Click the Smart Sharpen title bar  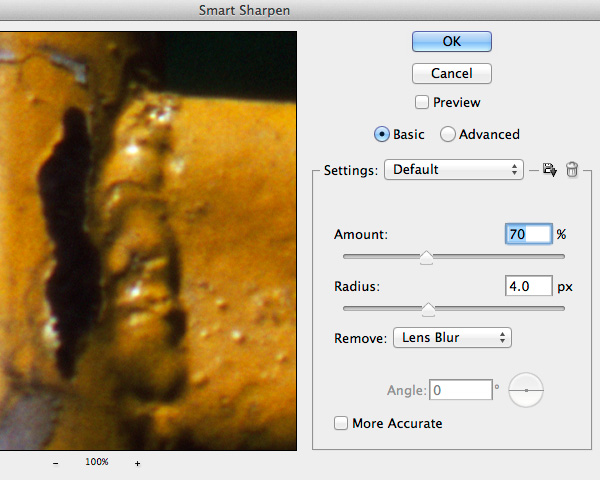[300, 11]
